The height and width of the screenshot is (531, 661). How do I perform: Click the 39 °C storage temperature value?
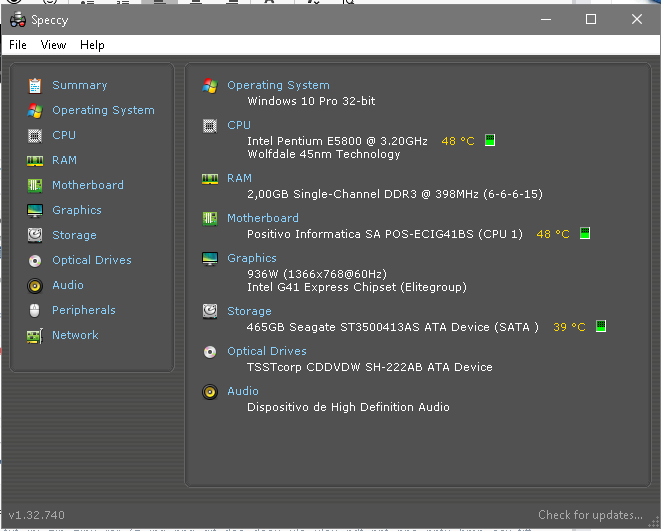(x=569, y=327)
